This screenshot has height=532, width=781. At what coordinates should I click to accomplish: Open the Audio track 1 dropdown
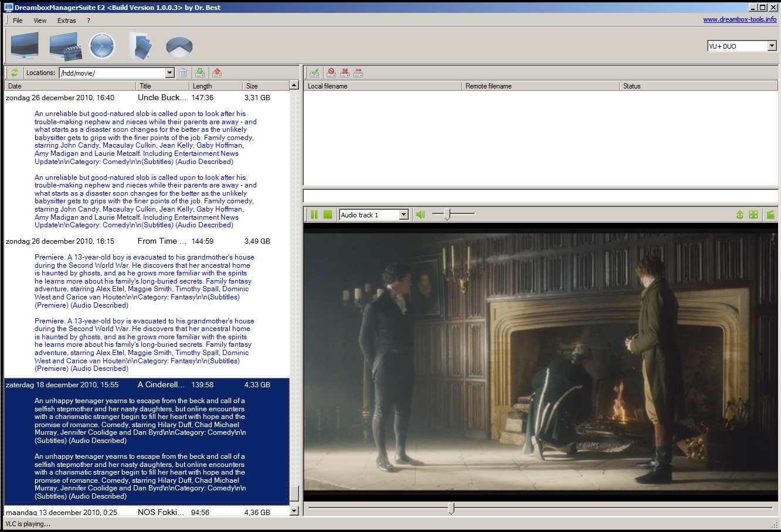tap(403, 215)
